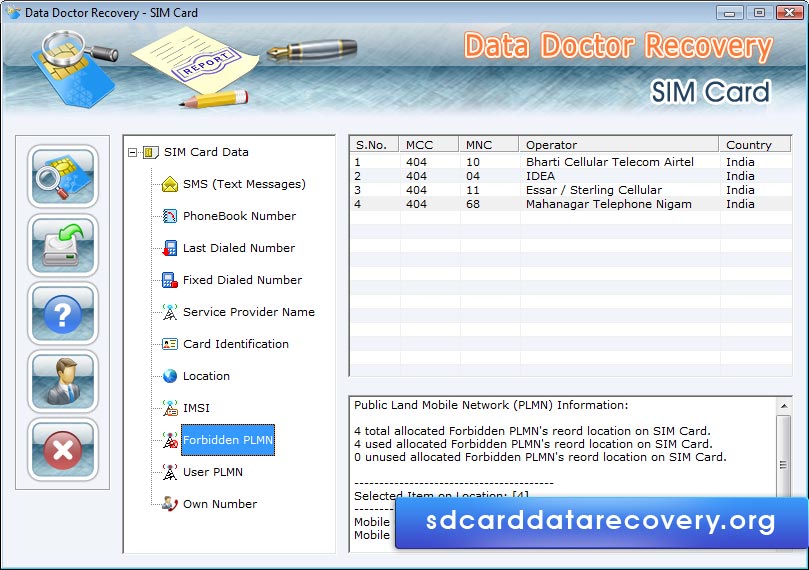Click the Forbidden PLMN tower icon
809x570 pixels.
(x=170, y=440)
